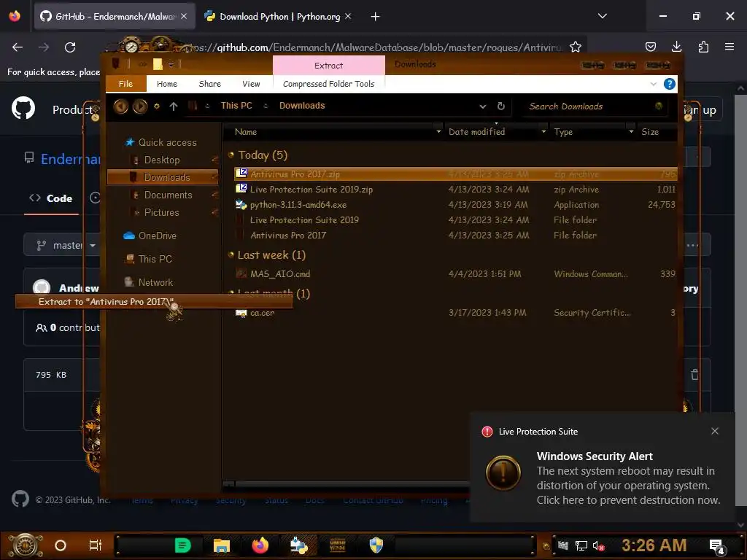Dismiss the Live Protection Suite notification

pos(715,431)
